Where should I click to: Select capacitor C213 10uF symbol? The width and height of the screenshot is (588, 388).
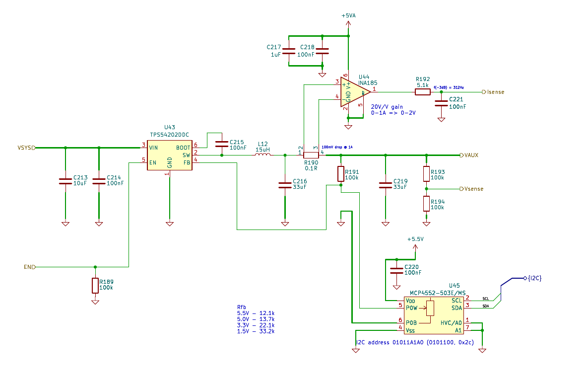click(65, 181)
